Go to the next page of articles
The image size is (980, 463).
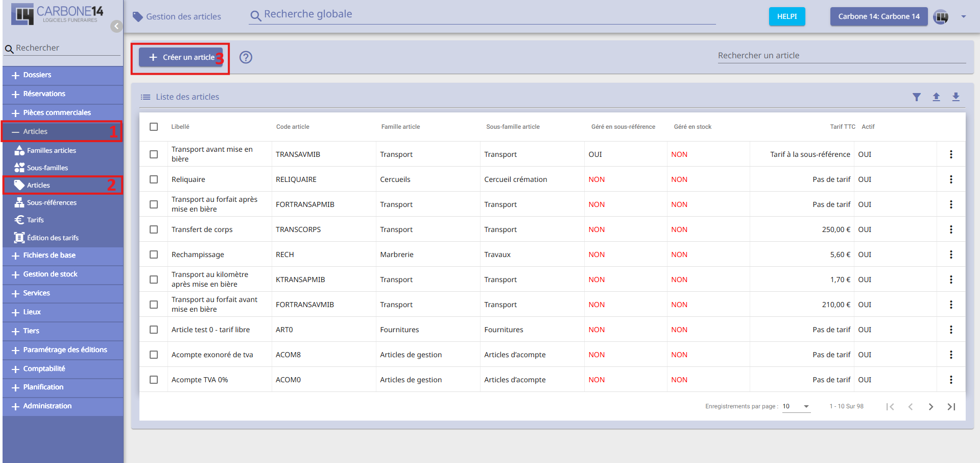[931, 407]
